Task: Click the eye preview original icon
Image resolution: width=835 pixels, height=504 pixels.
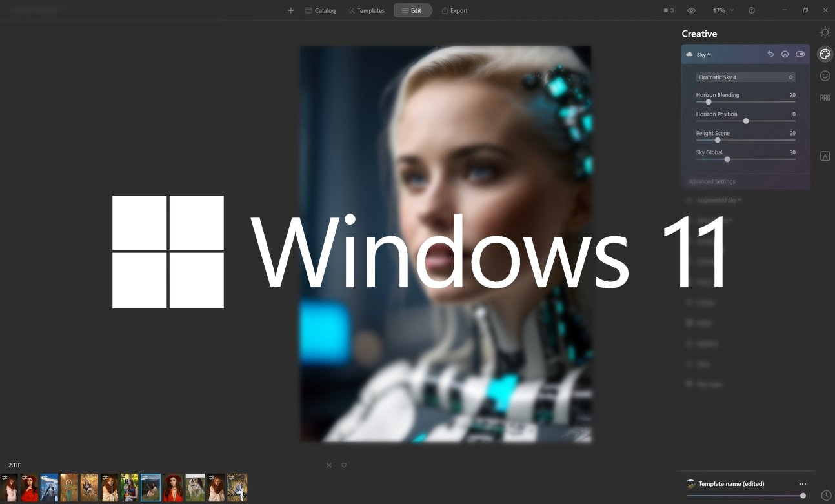Action: click(691, 10)
